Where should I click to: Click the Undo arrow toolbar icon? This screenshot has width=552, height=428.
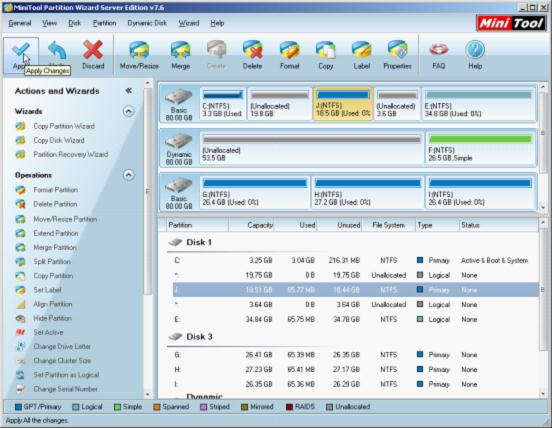57,50
